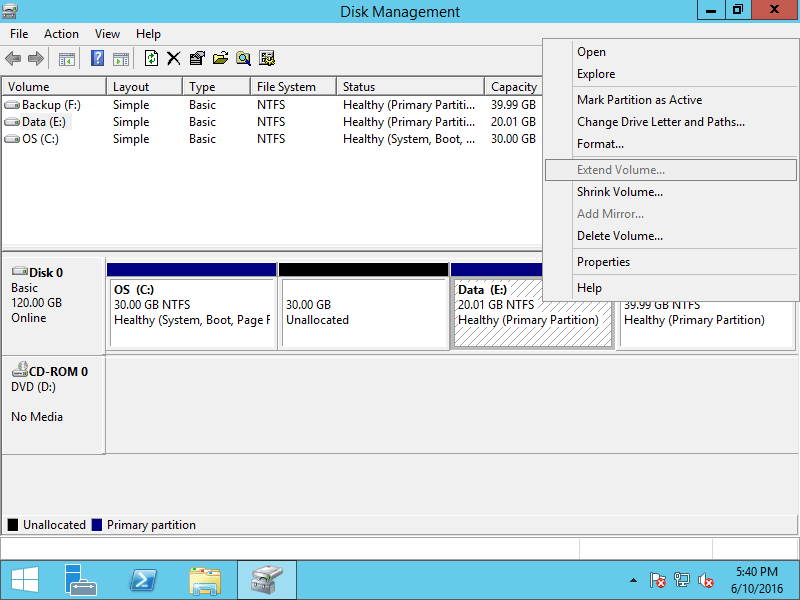Screen dimensions: 800x600
Task: Click the Backup (F:) drive icon
Action: click(12, 105)
